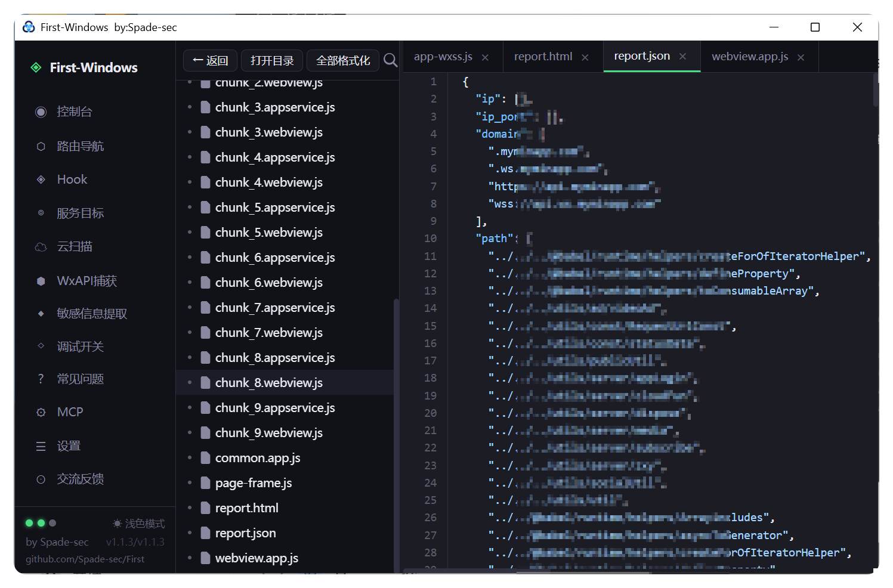The height and width of the screenshot is (588, 893).
Task: Click the 云扫描 cloud icon
Action: (x=41, y=247)
